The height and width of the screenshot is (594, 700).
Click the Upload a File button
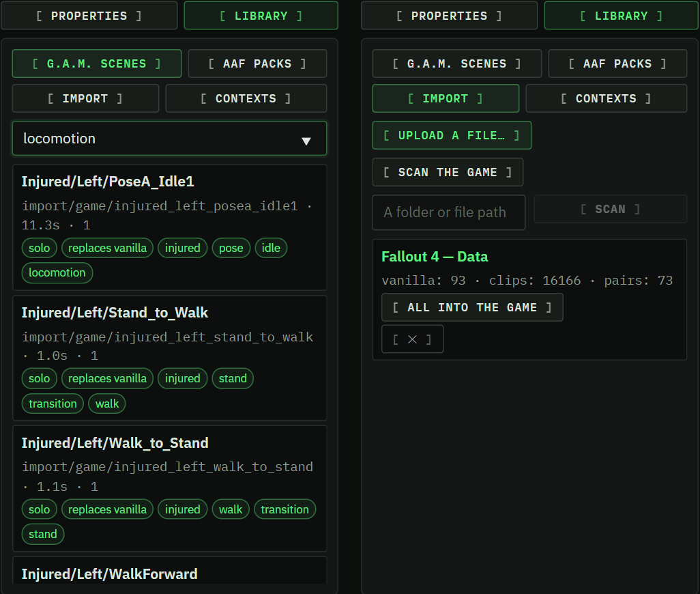pos(452,135)
